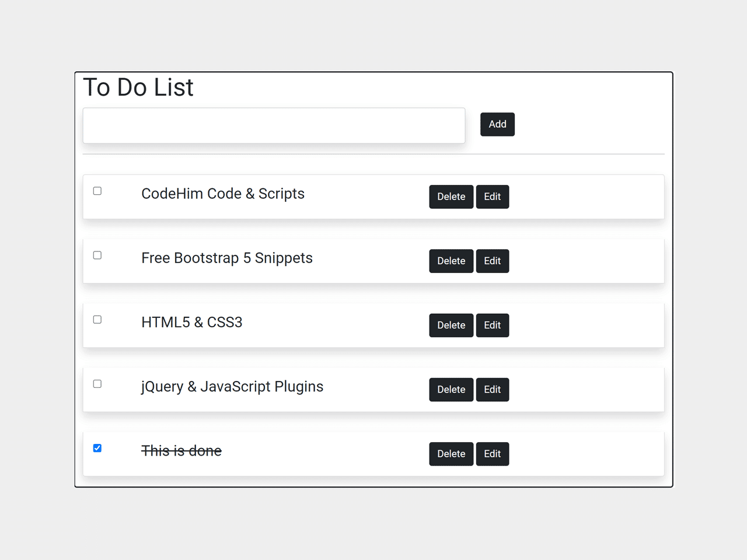
Task: Delete the CodeHim Code & Scripts task
Action: 451,197
